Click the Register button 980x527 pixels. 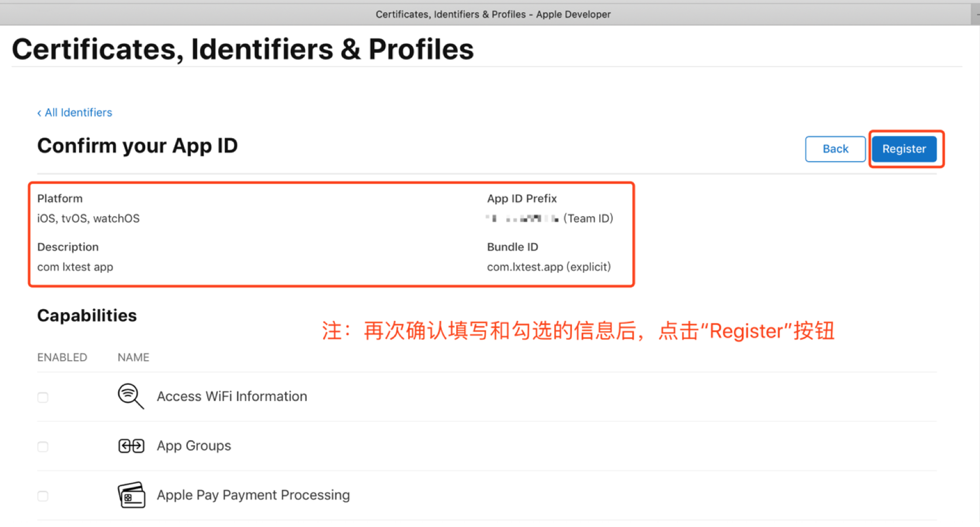click(904, 149)
